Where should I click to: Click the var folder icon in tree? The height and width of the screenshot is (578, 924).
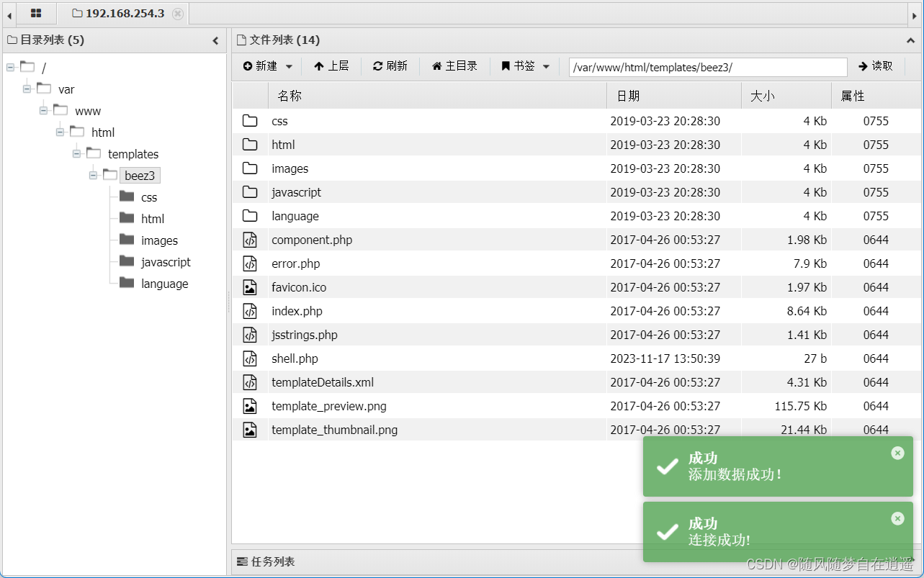(x=44, y=89)
